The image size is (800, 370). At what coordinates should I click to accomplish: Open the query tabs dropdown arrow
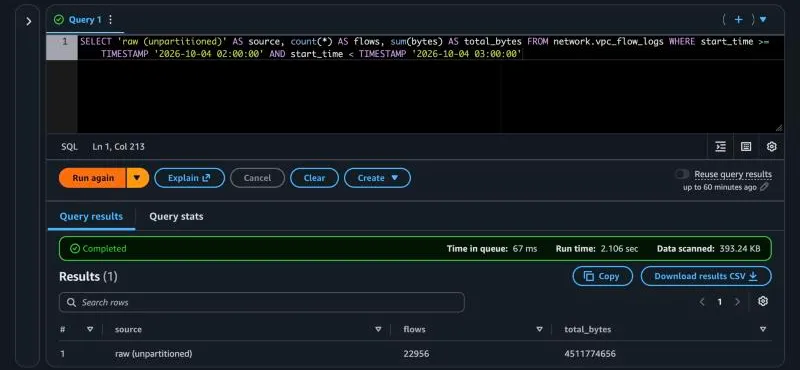(x=763, y=20)
